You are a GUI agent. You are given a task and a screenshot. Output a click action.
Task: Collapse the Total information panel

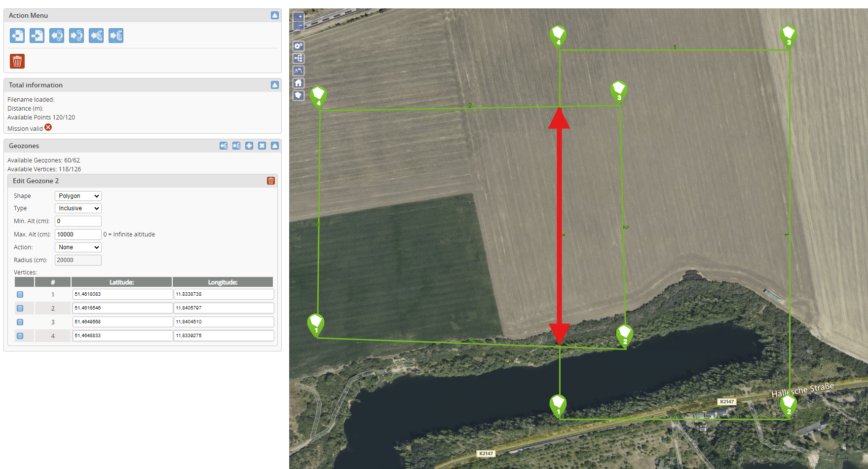click(x=275, y=85)
